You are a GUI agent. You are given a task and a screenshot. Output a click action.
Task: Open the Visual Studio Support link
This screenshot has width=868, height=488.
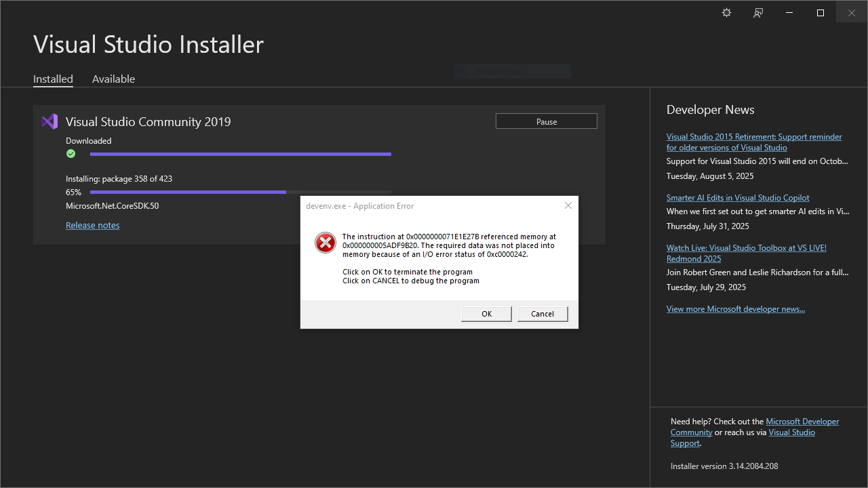743,438
